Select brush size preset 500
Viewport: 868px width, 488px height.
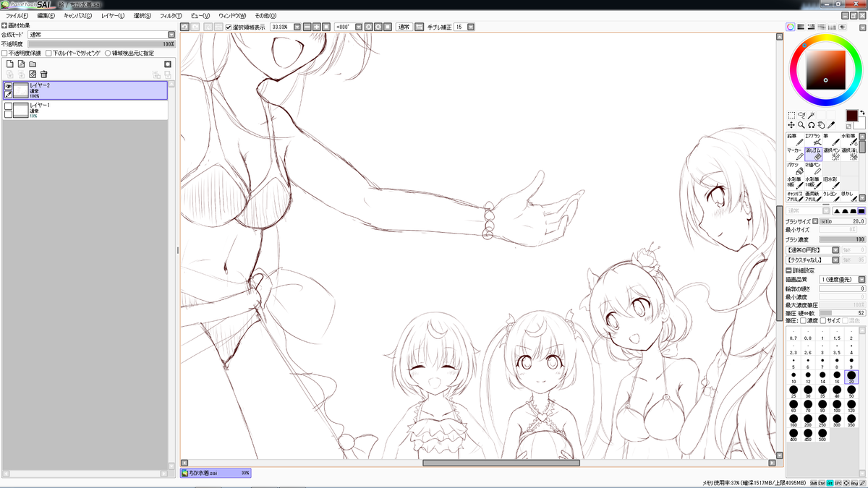pyautogui.click(x=822, y=434)
